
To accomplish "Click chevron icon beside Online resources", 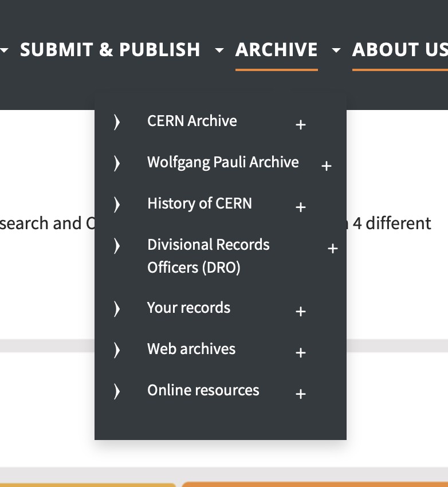I will coord(117,391).
